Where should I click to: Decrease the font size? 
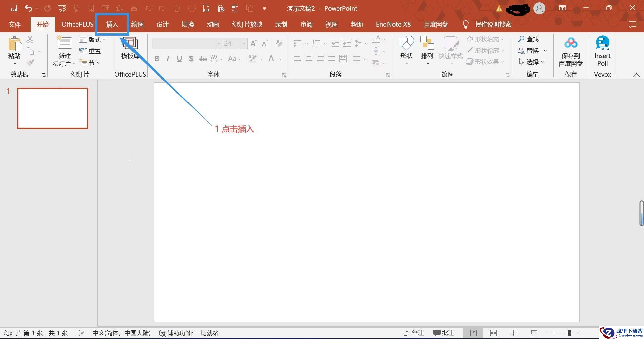coord(265,43)
